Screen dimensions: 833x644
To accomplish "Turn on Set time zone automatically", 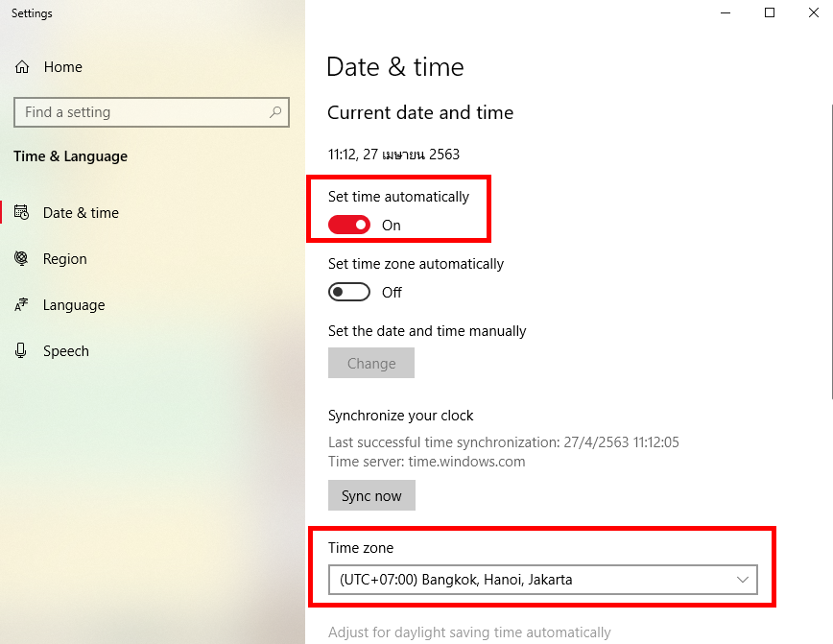I will click(x=349, y=292).
